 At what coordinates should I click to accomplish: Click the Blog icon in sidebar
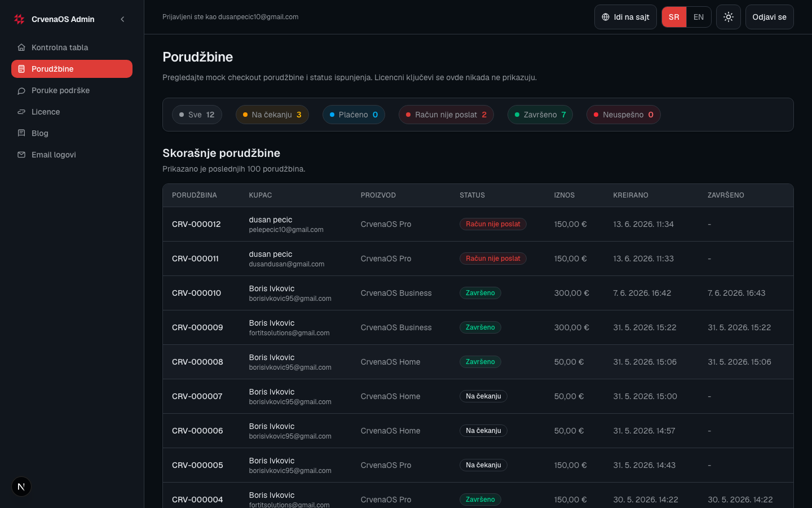tap(21, 133)
